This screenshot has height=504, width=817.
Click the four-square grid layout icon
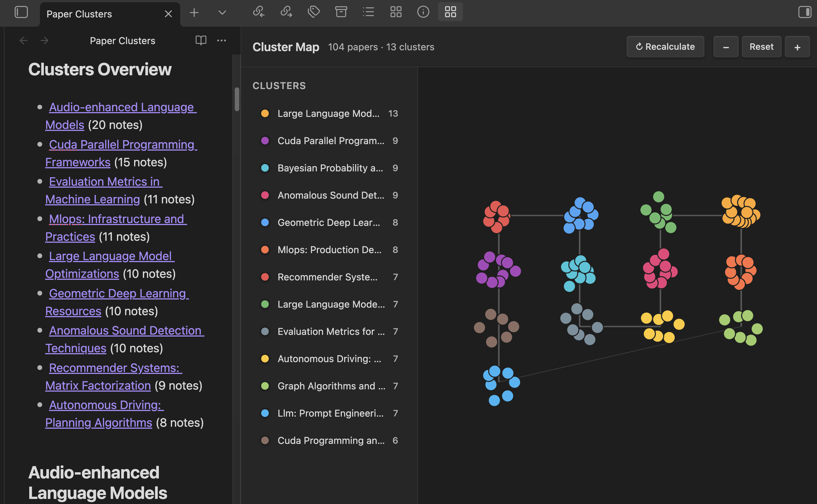396,12
